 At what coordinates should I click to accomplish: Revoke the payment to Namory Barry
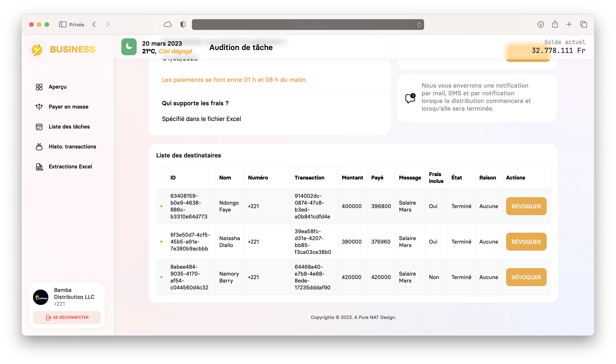coord(526,277)
